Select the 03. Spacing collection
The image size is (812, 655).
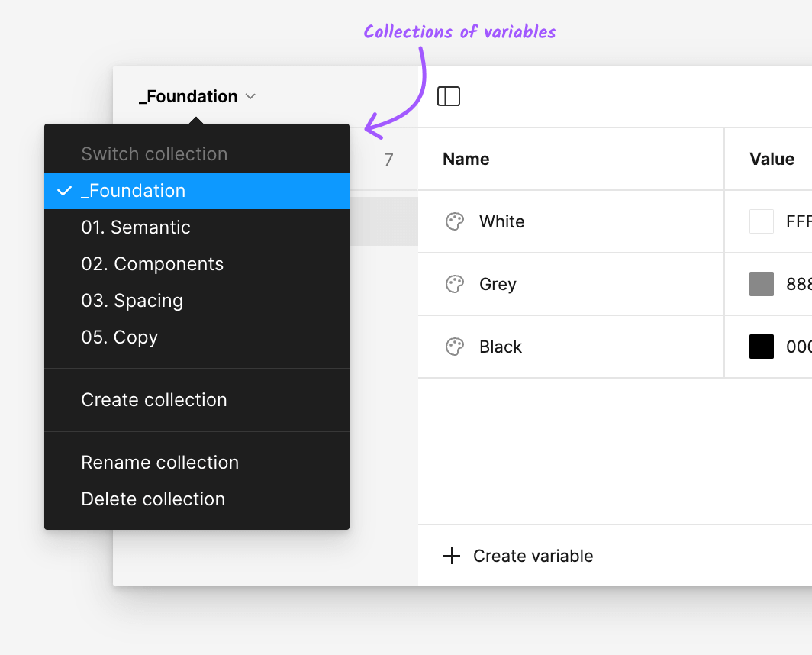pos(132,301)
